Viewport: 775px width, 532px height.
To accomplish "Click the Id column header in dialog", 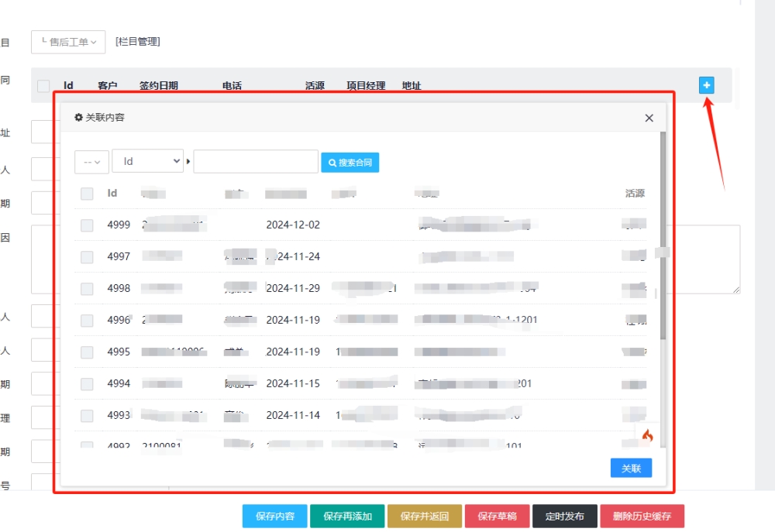I will point(112,193).
